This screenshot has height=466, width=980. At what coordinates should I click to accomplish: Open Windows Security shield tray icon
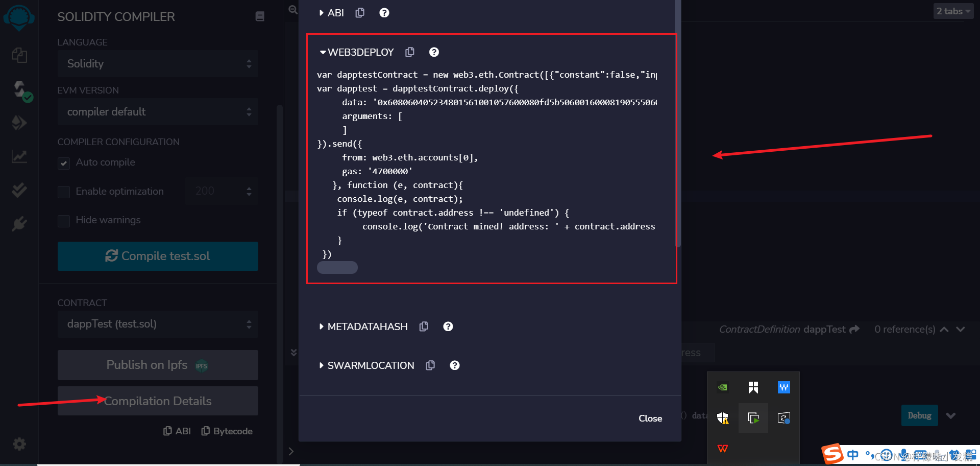click(x=723, y=418)
